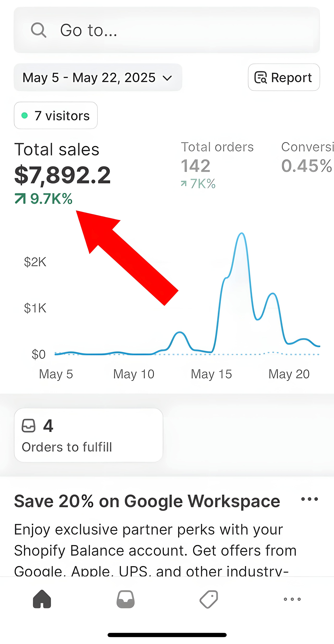The width and height of the screenshot is (334, 644).
Task: Open the 4 Orders to fulfill card
Action: pos(89,435)
